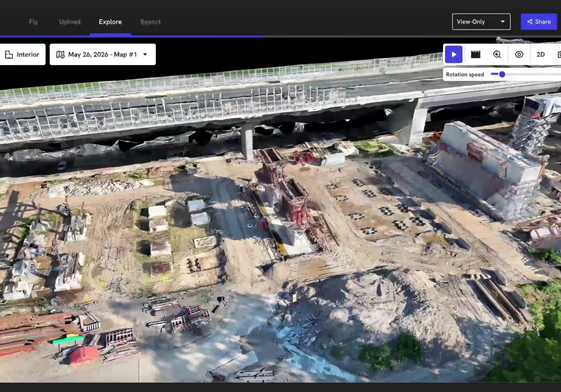Click the zoom magnifier icon
The image size is (561, 392).
click(497, 54)
